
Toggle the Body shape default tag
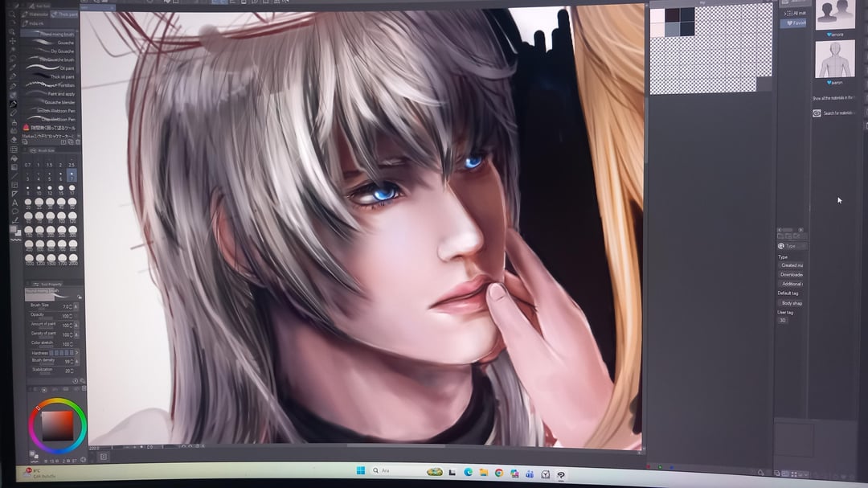pyautogui.click(x=792, y=303)
